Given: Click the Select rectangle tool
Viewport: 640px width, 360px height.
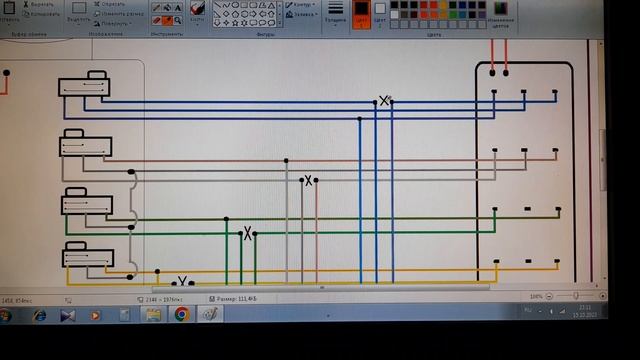Looking at the screenshot, I should 79,7.
